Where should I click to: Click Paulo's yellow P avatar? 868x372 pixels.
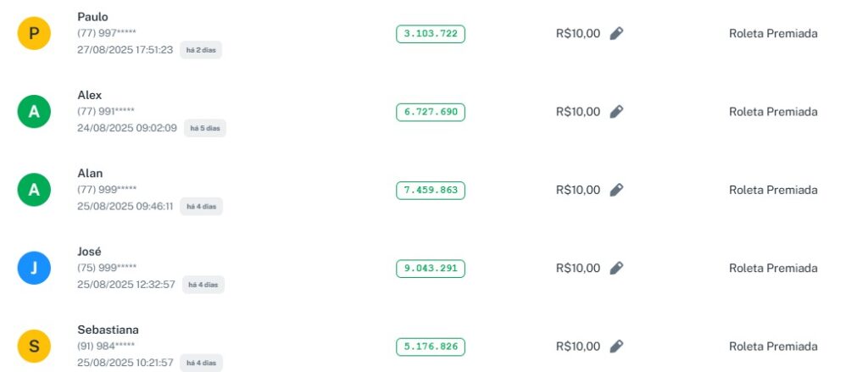(34, 34)
